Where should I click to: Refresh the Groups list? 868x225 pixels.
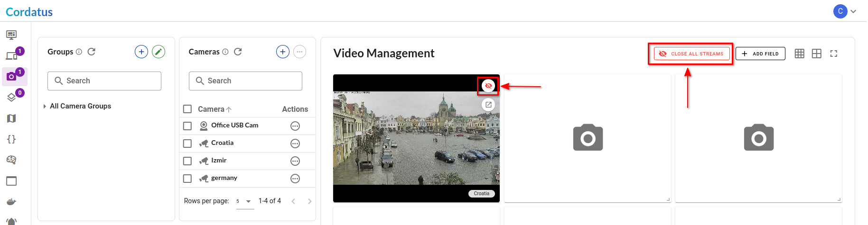point(92,52)
